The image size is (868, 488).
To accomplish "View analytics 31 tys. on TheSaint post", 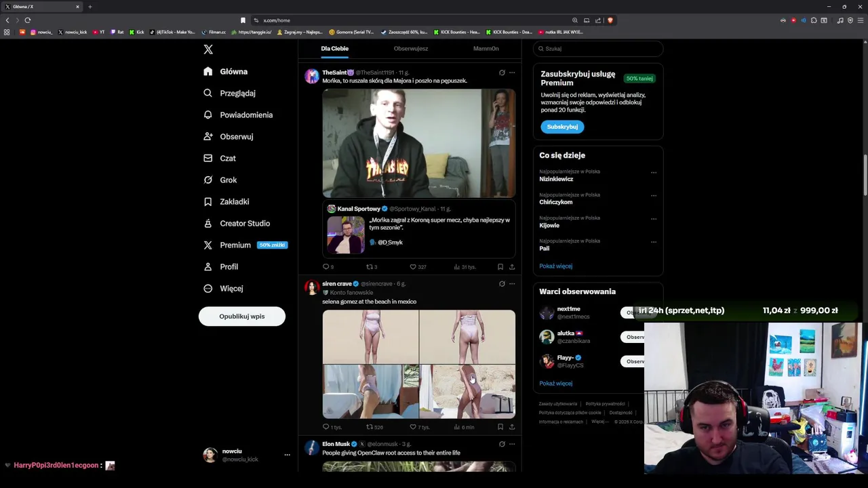I will tap(465, 267).
